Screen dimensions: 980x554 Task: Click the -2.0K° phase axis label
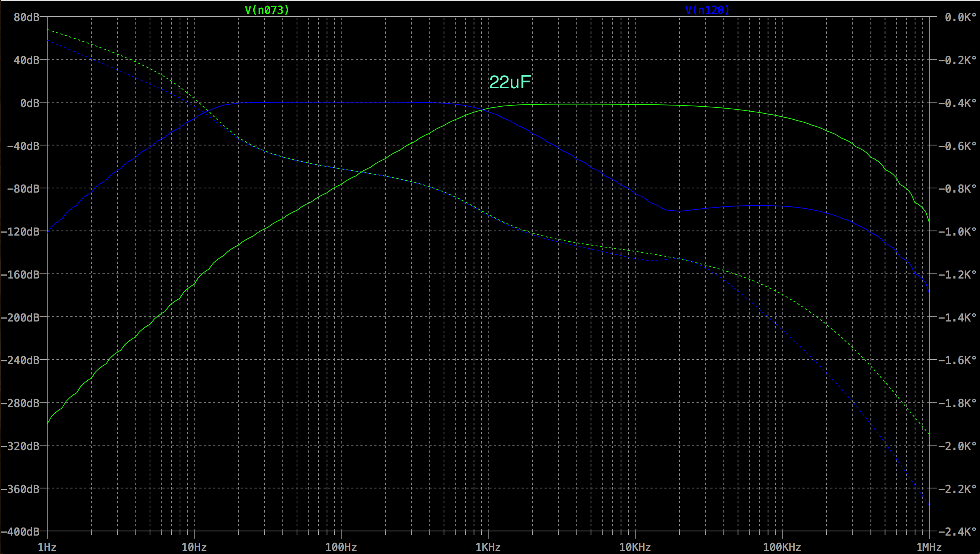[x=957, y=446]
